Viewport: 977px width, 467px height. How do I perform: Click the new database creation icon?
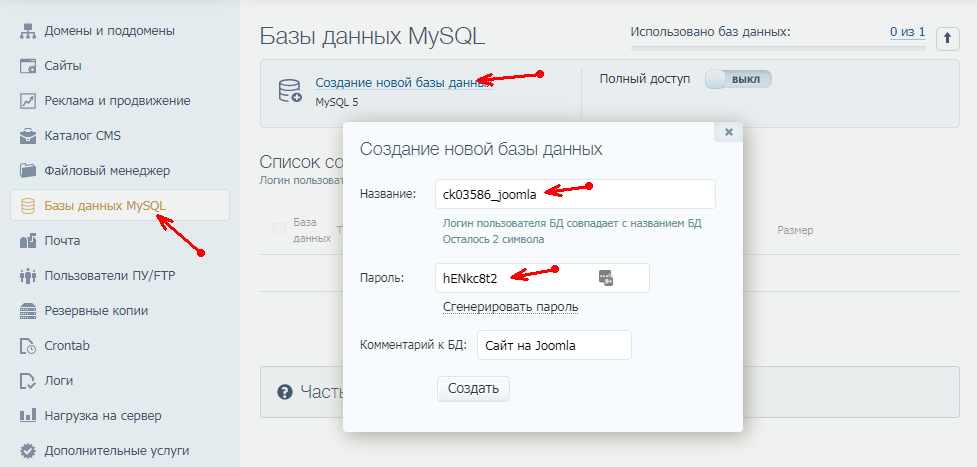coord(290,91)
